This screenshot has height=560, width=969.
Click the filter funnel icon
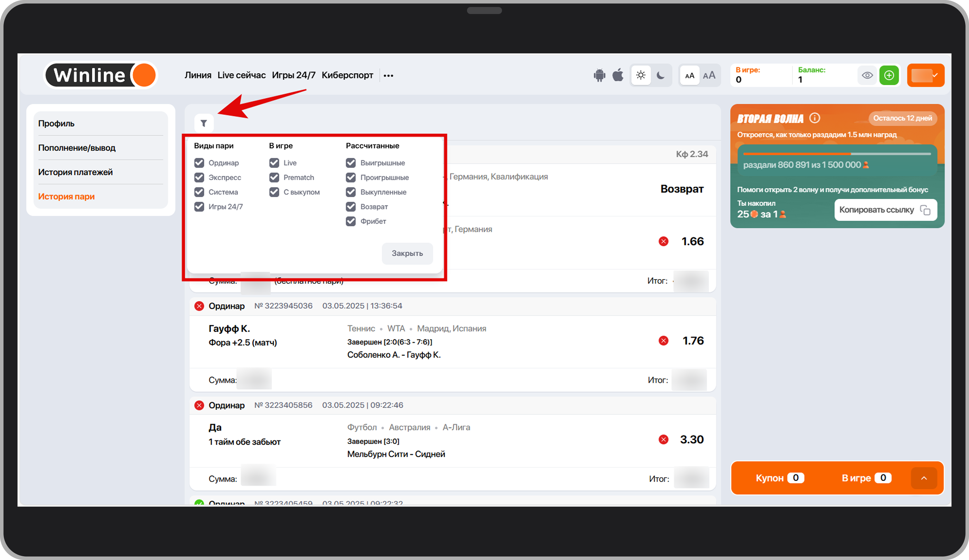tap(204, 123)
